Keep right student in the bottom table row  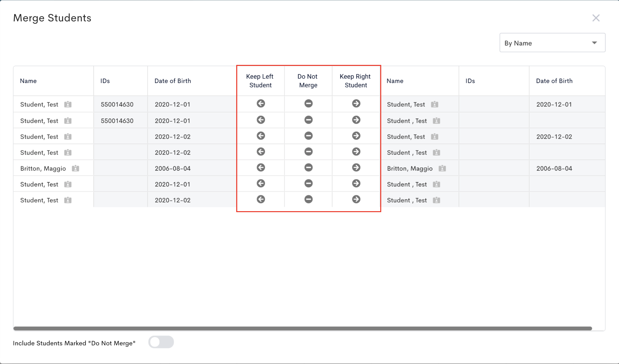[356, 199]
